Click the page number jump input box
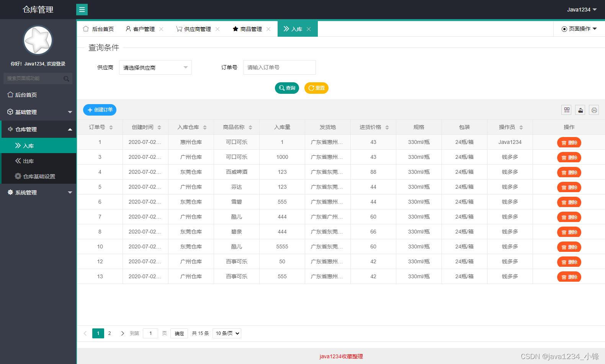The height and width of the screenshot is (364, 605). pos(150,333)
